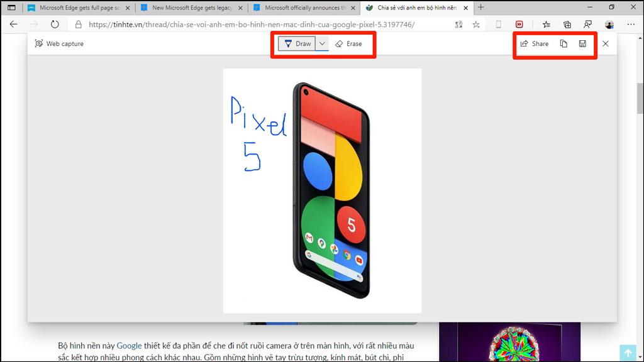Click the phone-shaped toolbar icon
The image size is (644, 362).
point(498,25)
